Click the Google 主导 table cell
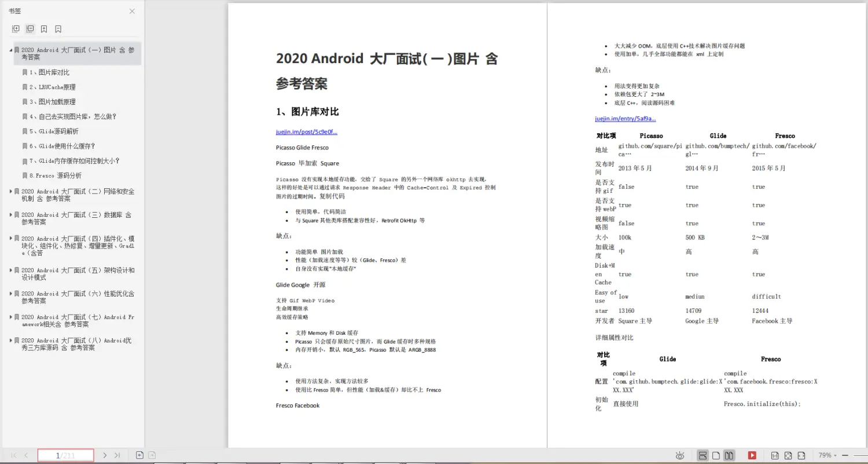The width and height of the screenshot is (868, 464). (702, 321)
